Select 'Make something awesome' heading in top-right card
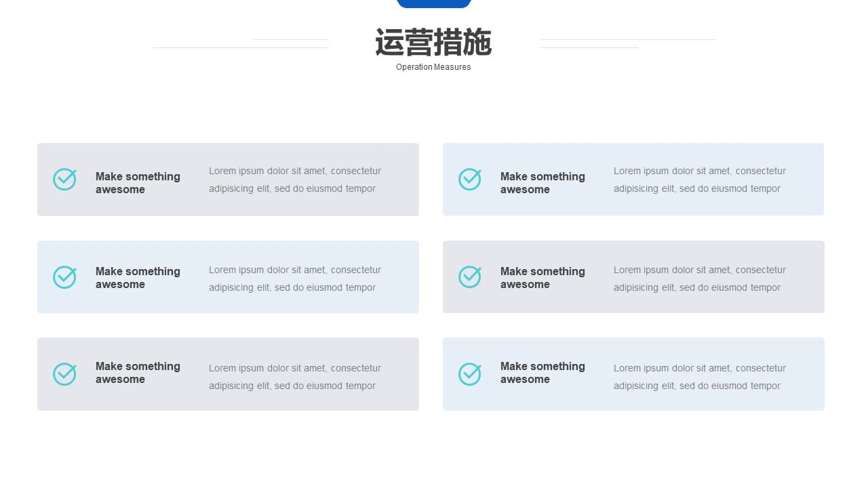868x488 pixels. 542,183
